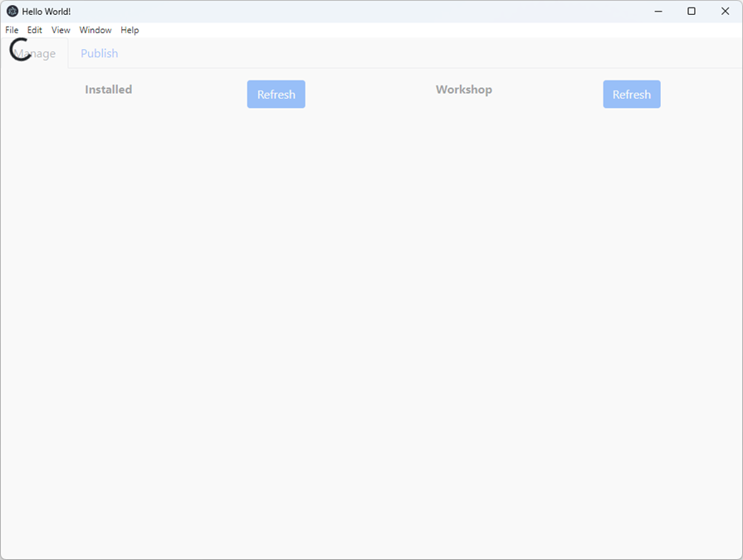
Task: Click the Hello World! title text
Action: coord(46,12)
